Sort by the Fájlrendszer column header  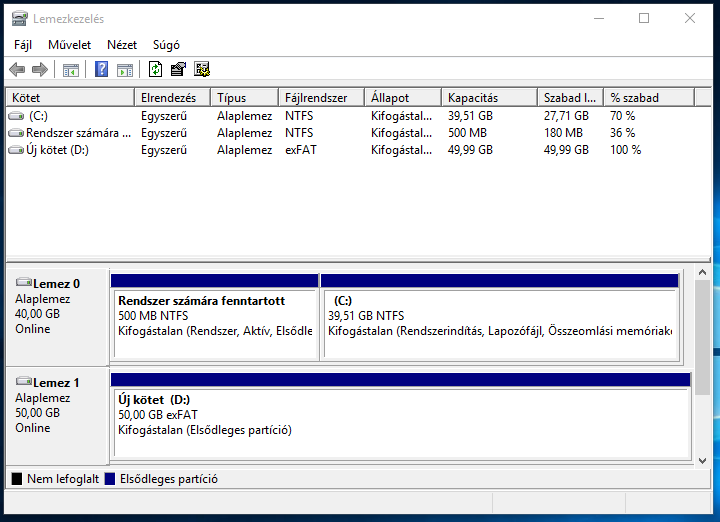(321, 97)
